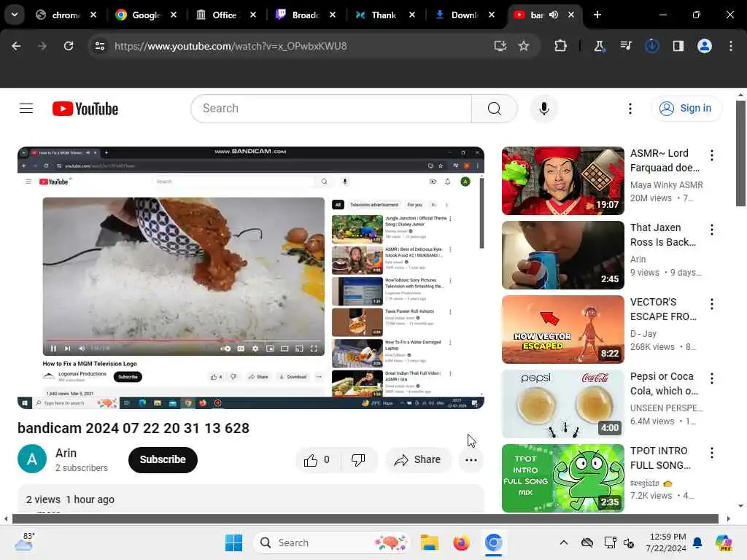Image resolution: width=747 pixels, height=560 pixels.
Task: Go forward with the browser forward arrow
Action: 42,46
